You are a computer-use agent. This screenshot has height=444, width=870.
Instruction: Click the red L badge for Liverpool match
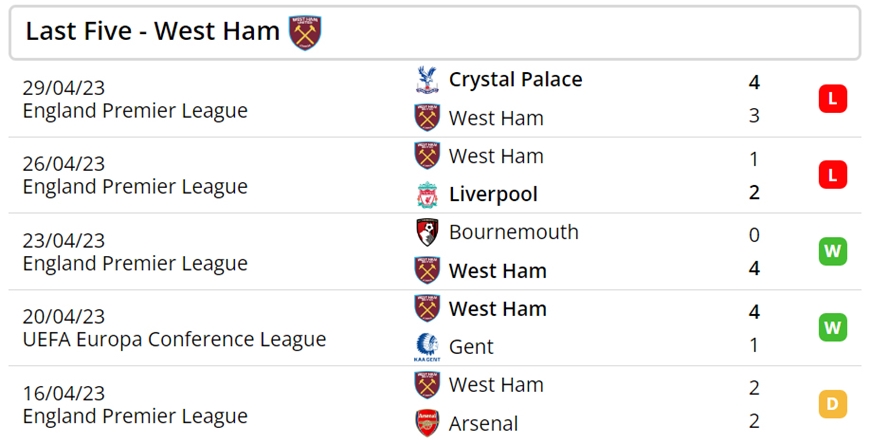832,175
